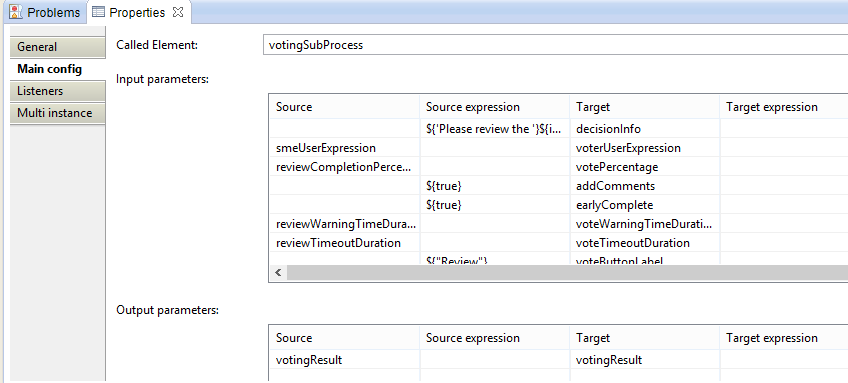848x383 pixels.
Task: Select the ${true} expression for earlyComplete
Action: coord(494,205)
